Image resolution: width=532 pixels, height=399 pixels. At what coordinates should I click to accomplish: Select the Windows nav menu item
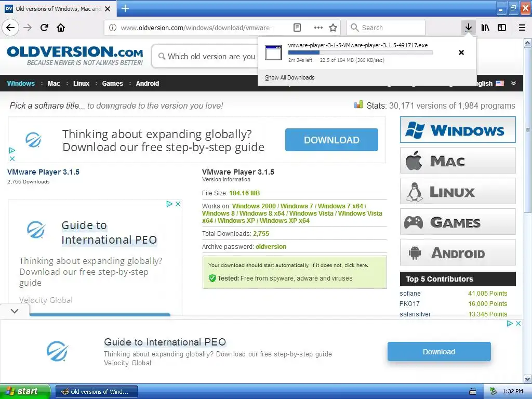click(x=21, y=84)
